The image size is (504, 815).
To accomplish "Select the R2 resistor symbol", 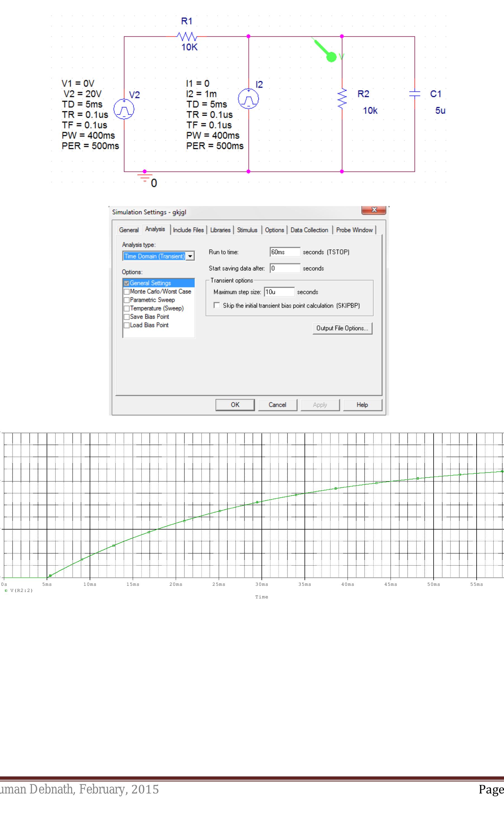I will pyautogui.click(x=342, y=98).
